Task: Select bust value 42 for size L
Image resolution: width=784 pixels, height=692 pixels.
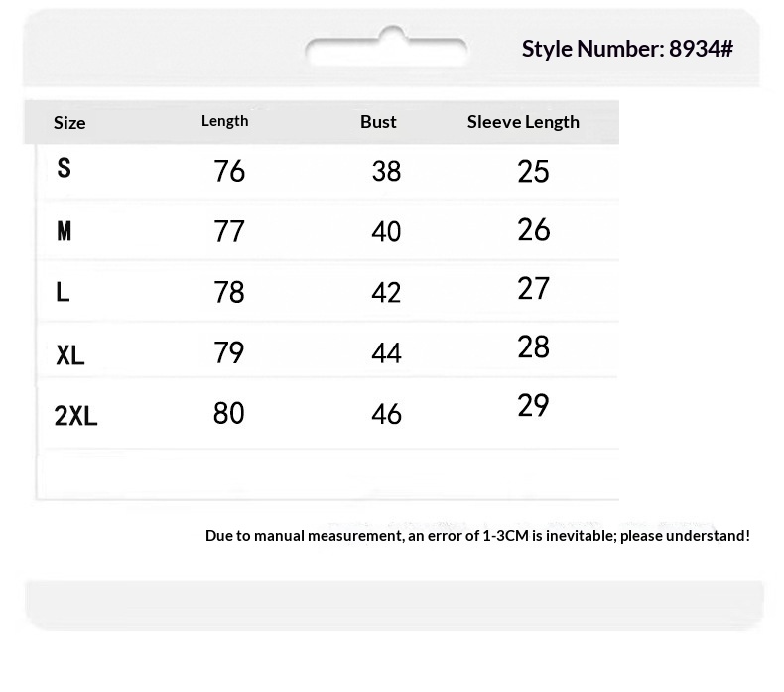Action: pyautogui.click(x=386, y=293)
